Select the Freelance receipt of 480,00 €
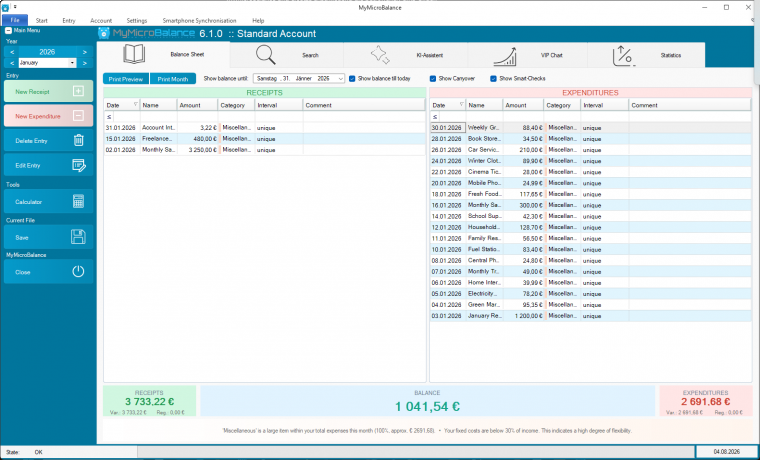Image resolution: width=760 pixels, height=460 pixels. [x=265, y=139]
